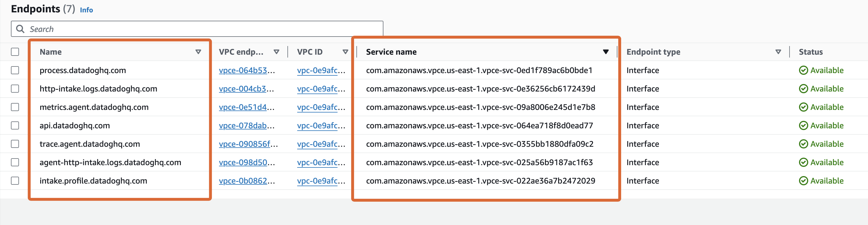Select the trace.agent.datadoghq.com name cell

pos(90,144)
